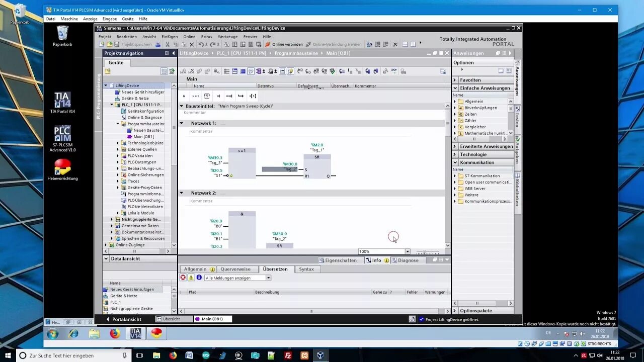Click the Online verbinden button
The height and width of the screenshot is (362, 644).
pos(284,44)
